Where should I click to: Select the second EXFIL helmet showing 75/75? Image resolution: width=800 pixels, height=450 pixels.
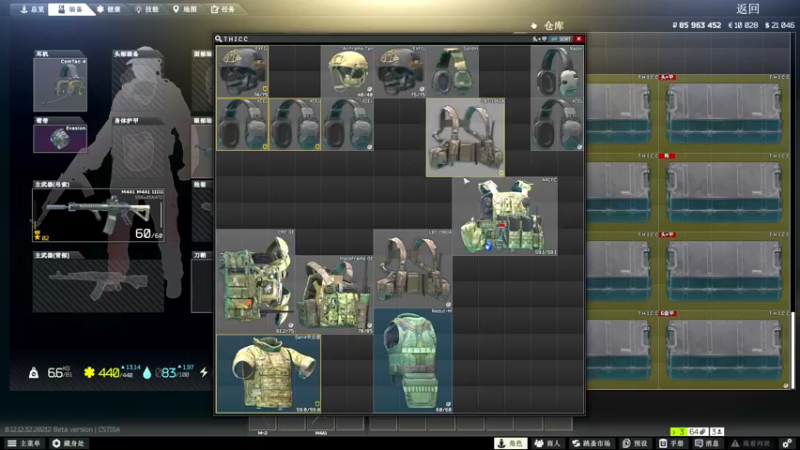pyautogui.click(x=400, y=71)
